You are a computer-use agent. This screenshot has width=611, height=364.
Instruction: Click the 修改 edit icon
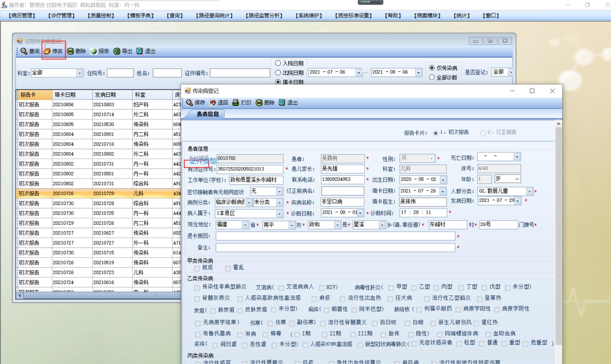[47, 51]
